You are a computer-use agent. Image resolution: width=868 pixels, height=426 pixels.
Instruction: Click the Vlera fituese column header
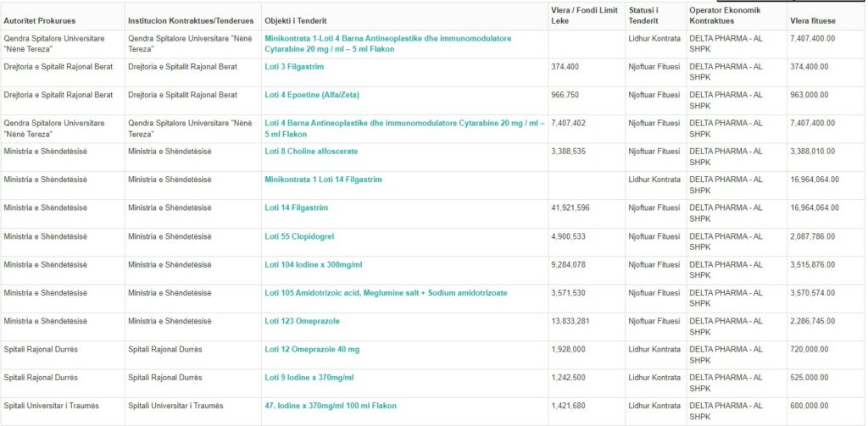point(813,19)
